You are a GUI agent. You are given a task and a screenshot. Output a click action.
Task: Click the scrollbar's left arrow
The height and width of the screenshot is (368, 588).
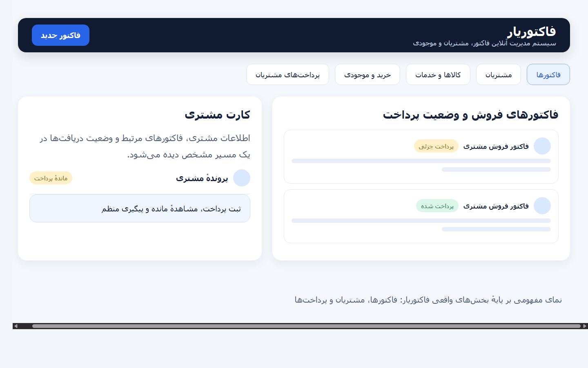[16, 326]
